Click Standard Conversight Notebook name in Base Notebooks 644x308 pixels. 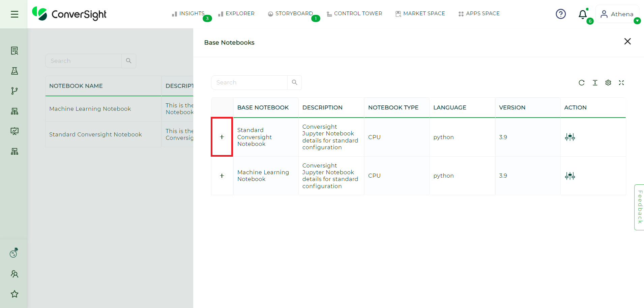[254, 137]
